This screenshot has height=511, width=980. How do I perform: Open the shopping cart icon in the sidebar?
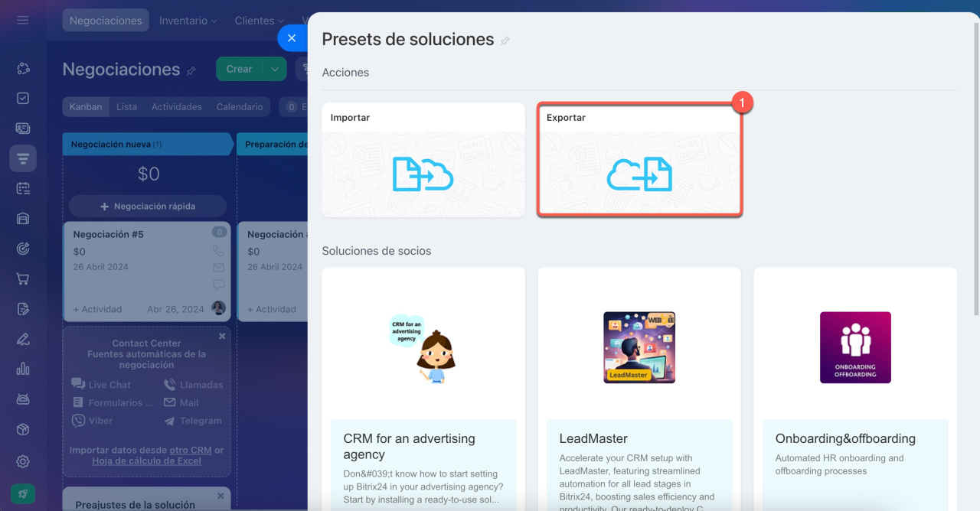(x=23, y=278)
